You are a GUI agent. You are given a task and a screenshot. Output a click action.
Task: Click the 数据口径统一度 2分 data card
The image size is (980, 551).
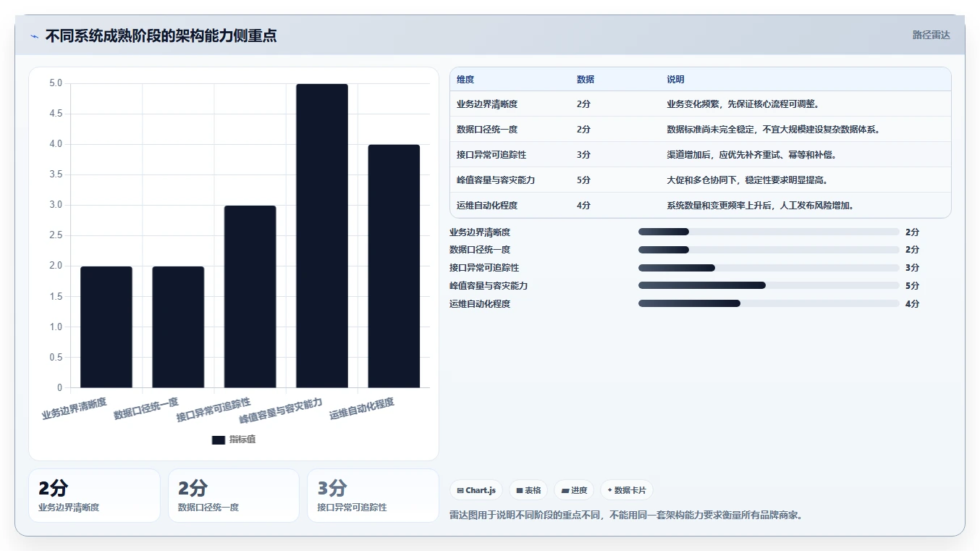pos(234,495)
